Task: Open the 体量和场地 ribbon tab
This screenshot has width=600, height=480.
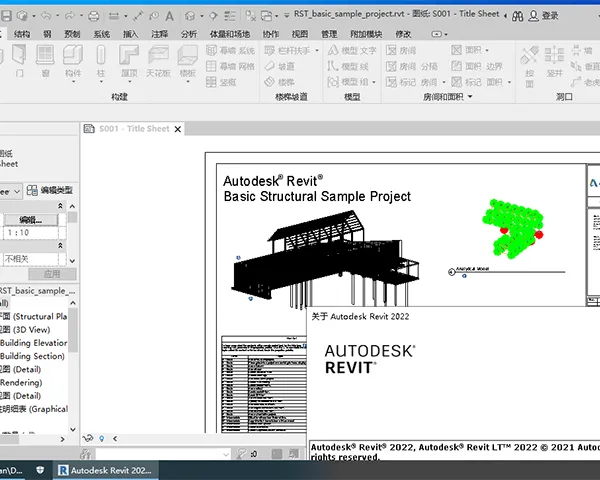Action: point(230,34)
